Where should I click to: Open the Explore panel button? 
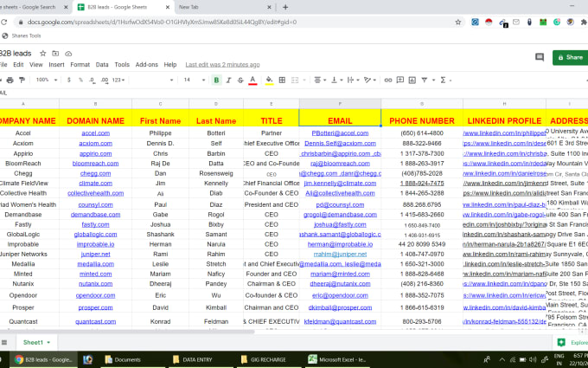pos(571,343)
